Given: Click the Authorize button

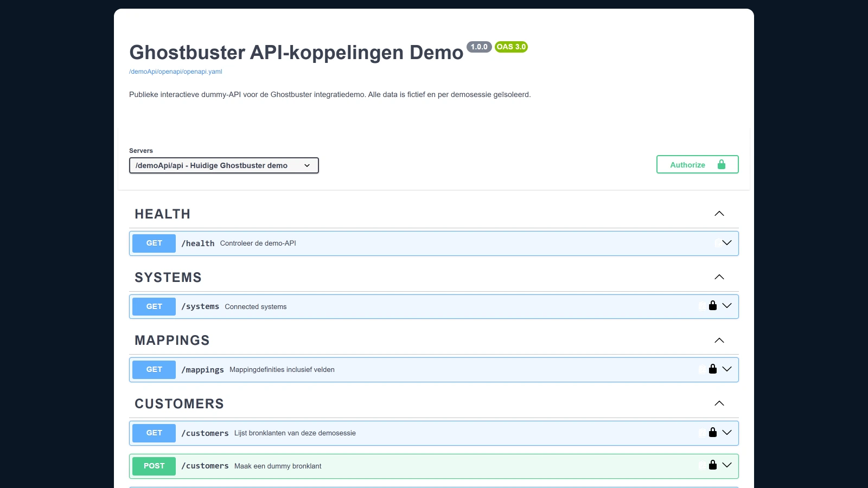Looking at the screenshot, I should click(698, 164).
